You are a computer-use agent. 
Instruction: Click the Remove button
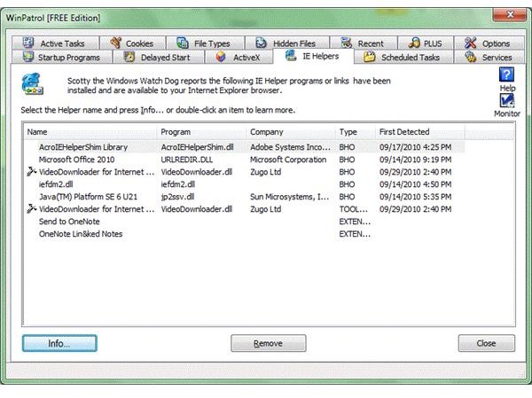point(269,343)
